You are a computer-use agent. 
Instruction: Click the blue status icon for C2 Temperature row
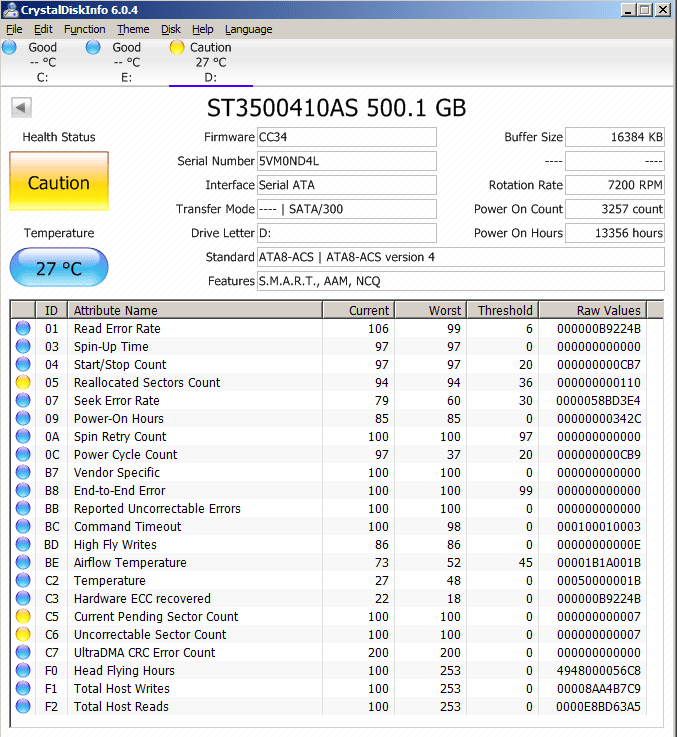[23, 580]
